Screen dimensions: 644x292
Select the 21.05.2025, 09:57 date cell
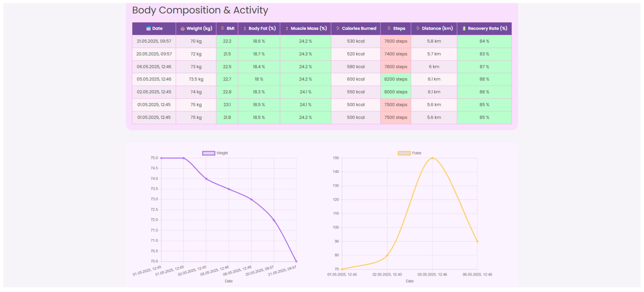click(x=154, y=41)
